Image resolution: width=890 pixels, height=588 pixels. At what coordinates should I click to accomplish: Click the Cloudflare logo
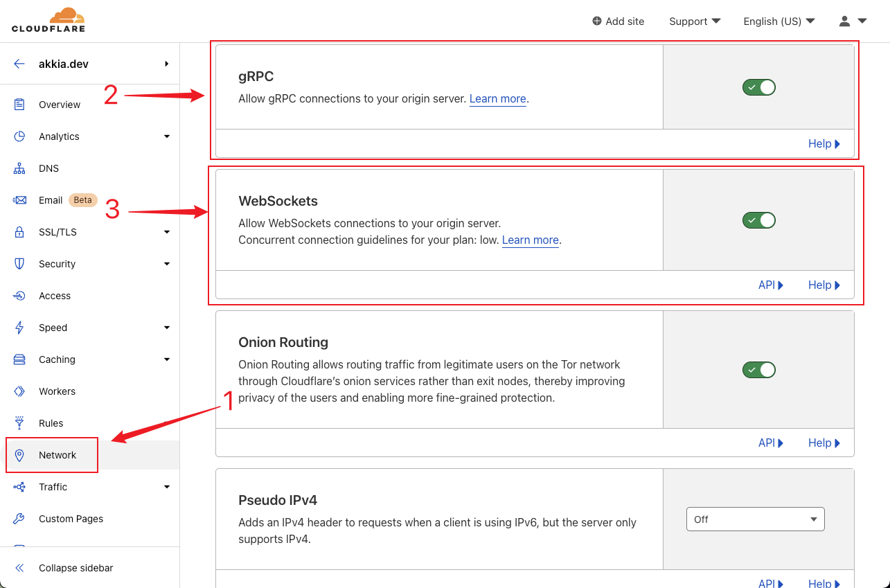coord(48,20)
